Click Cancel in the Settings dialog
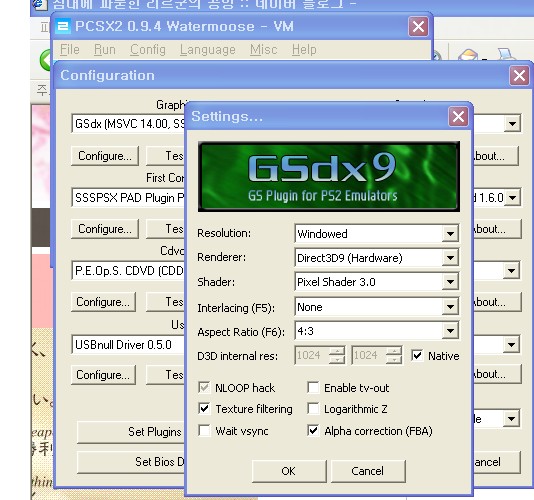Image resolution: width=534 pixels, height=500 pixels. [368, 471]
